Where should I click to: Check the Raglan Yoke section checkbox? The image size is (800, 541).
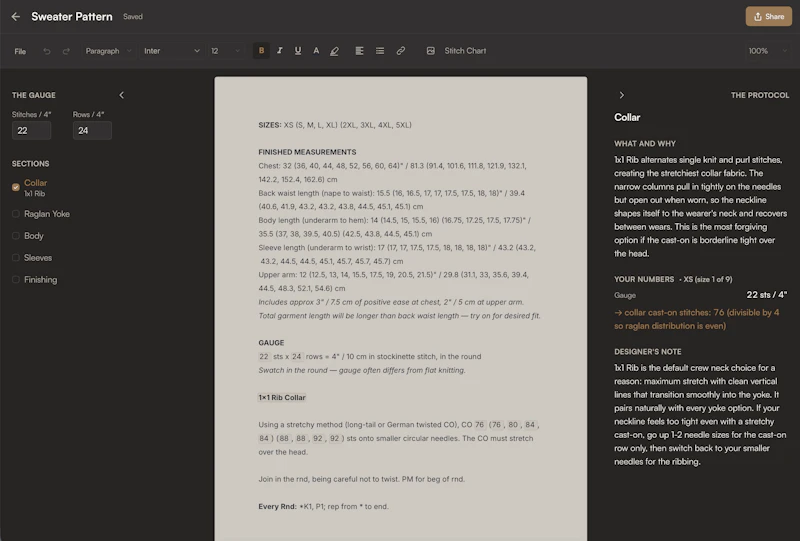(16, 214)
